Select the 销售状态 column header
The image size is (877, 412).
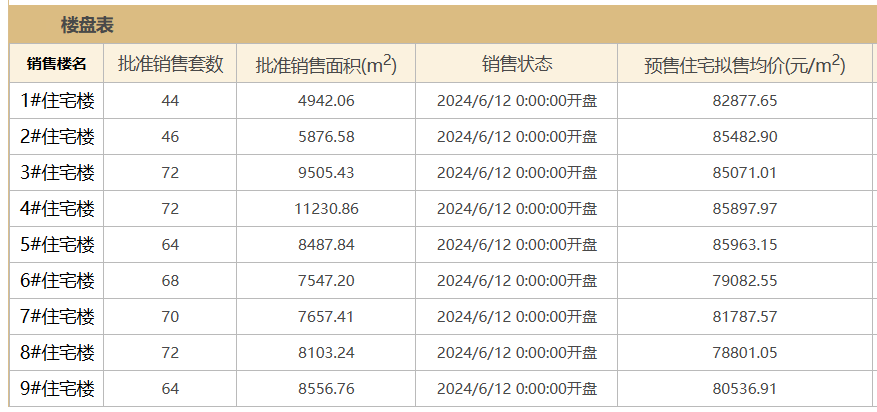pyautogui.click(x=517, y=64)
